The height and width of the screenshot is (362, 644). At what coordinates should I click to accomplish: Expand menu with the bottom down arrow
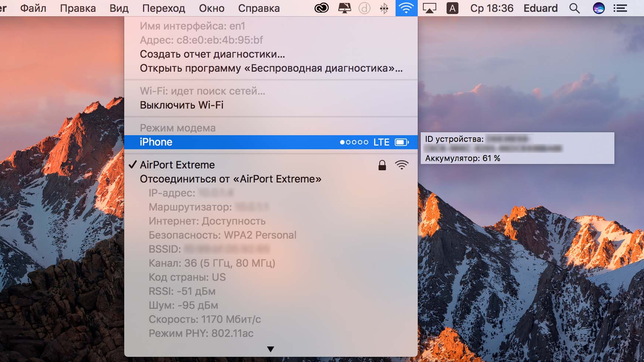[x=271, y=349]
